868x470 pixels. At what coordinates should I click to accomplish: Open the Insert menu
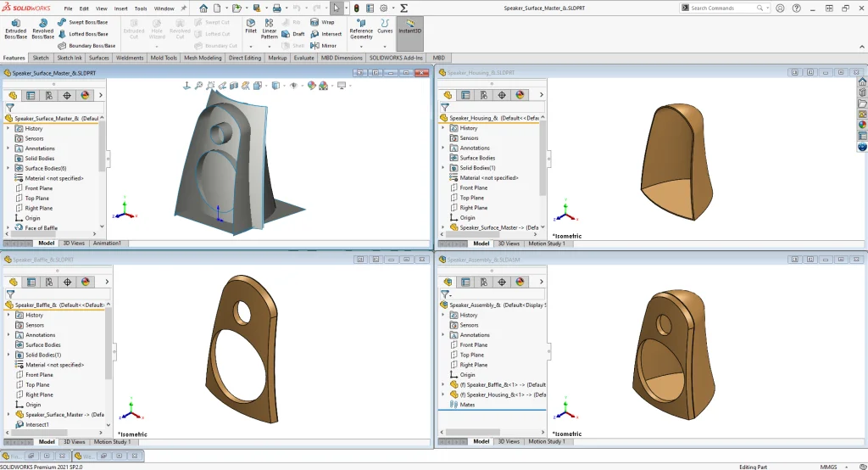point(121,8)
